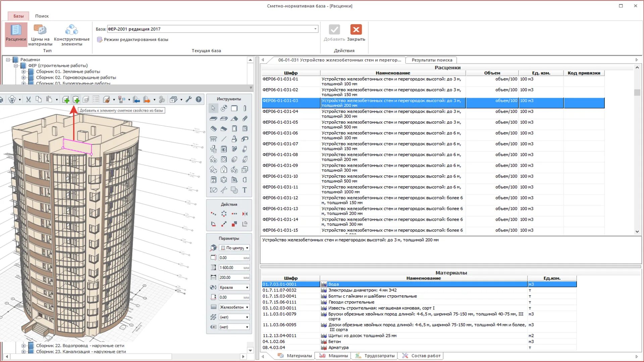The width and height of the screenshot is (644, 362).
Task: Switch to the Поиск ribbon tab
Action: pos(42,16)
